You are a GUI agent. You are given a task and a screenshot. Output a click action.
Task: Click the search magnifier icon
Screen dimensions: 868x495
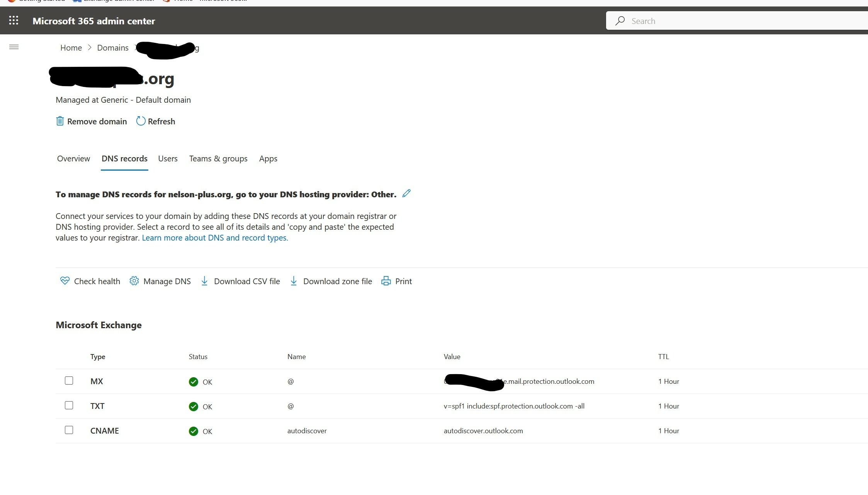point(620,20)
